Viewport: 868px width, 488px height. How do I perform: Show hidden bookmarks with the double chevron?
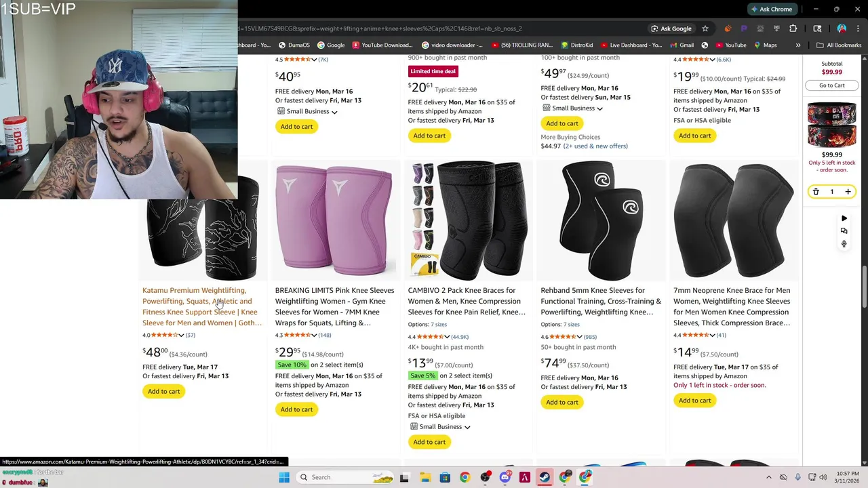(798, 45)
